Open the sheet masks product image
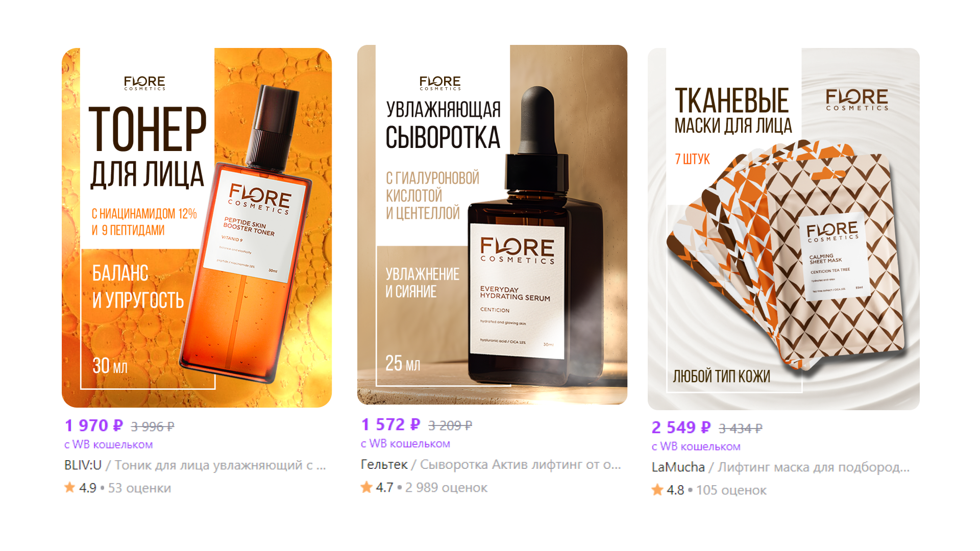Screen dimensions: 980x551 (x=783, y=229)
